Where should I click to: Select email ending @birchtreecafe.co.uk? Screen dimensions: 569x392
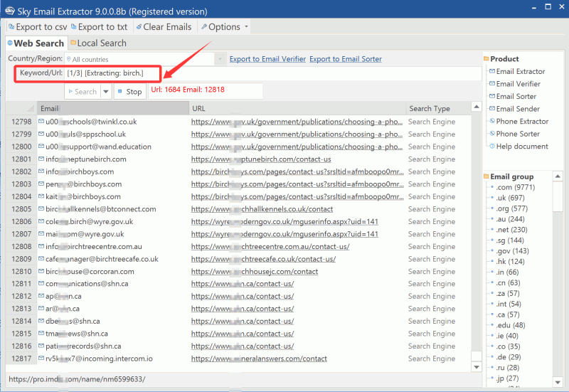pyautogui.click(x=102, y=259)
